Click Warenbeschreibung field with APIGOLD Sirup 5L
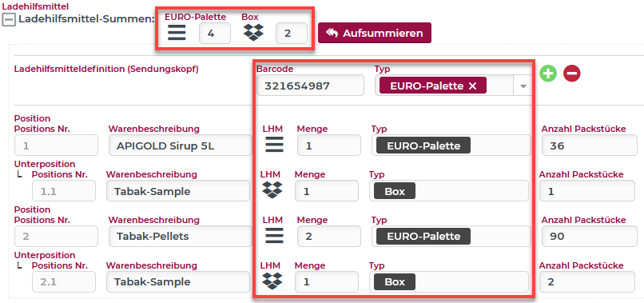 181,146
